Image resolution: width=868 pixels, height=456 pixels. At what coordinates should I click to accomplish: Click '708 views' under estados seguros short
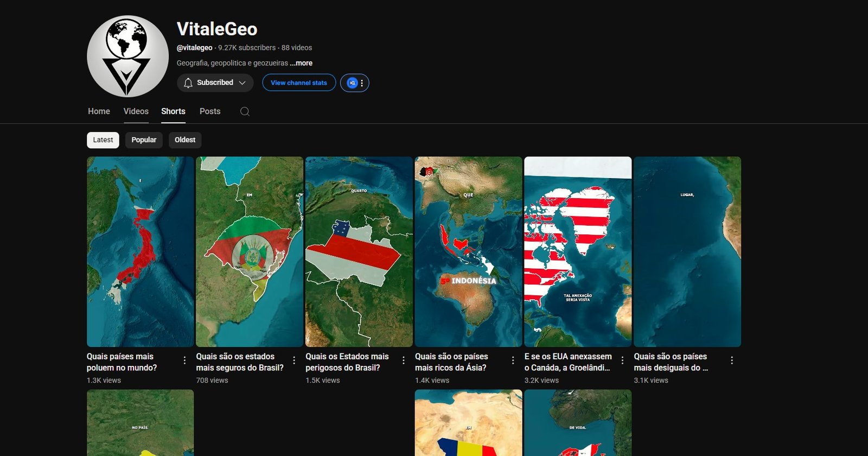pyautogui.click(x=212, y=381)
